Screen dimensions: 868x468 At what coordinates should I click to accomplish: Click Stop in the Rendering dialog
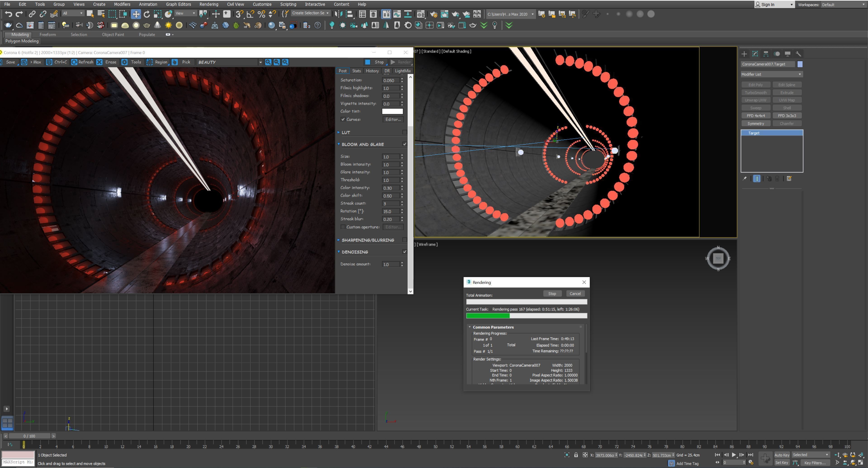[552, 294]
